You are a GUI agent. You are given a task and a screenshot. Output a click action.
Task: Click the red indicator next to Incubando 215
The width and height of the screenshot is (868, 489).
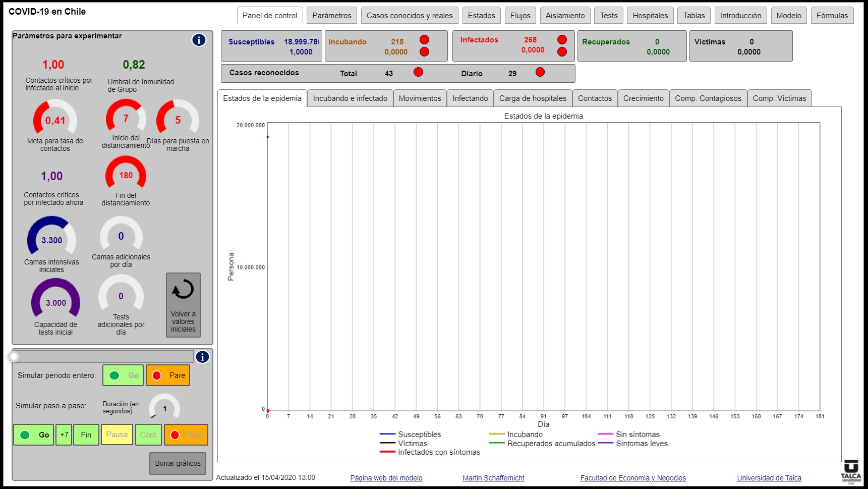[424, 40]
